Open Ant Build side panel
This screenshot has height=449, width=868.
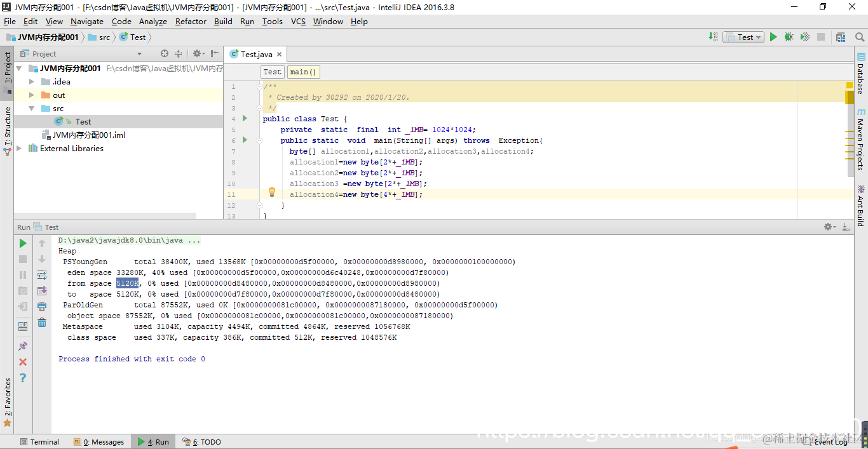(861, 205)
